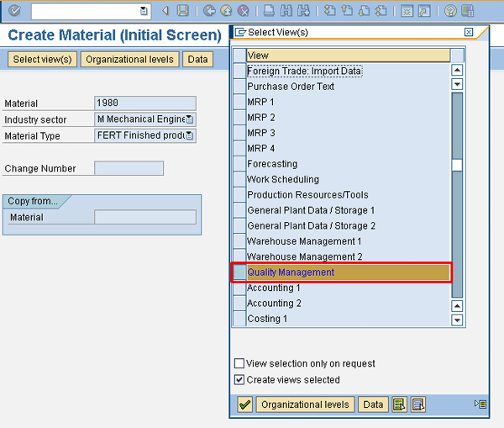Confirm view selection with green checkmark
This screenshot has width=504, height=428.
tap(244, 404)
